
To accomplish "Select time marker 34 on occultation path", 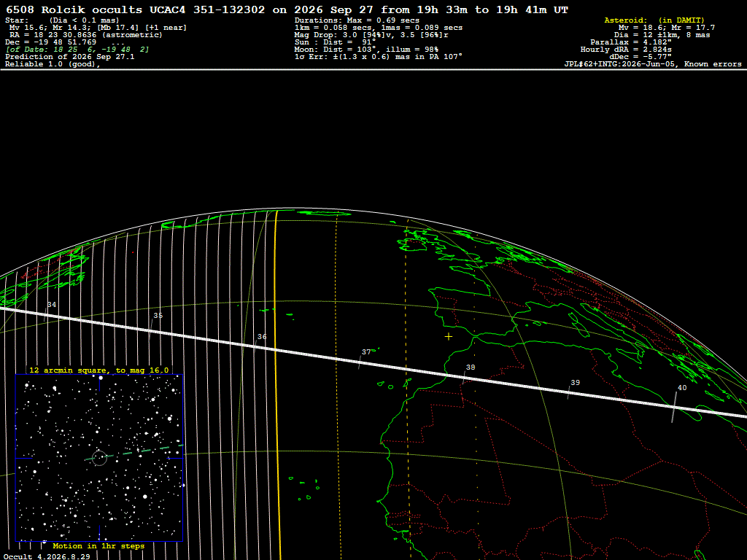I will tap(52, 305).
